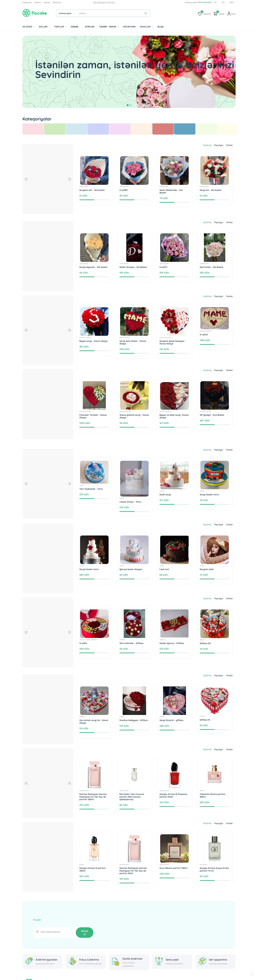Viewport: 258px width, 980px height.
Task: Open the Səbət shopping cart icon
Action: (215, 13)
